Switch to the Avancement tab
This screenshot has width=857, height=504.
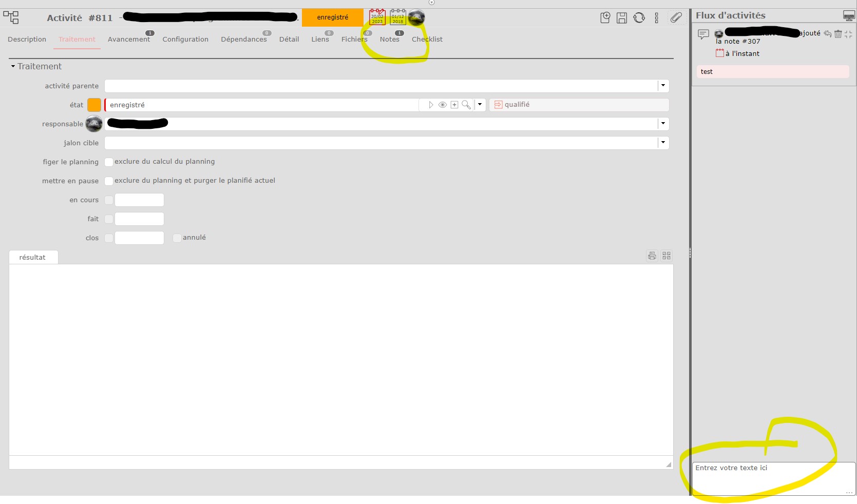(129, 40)
